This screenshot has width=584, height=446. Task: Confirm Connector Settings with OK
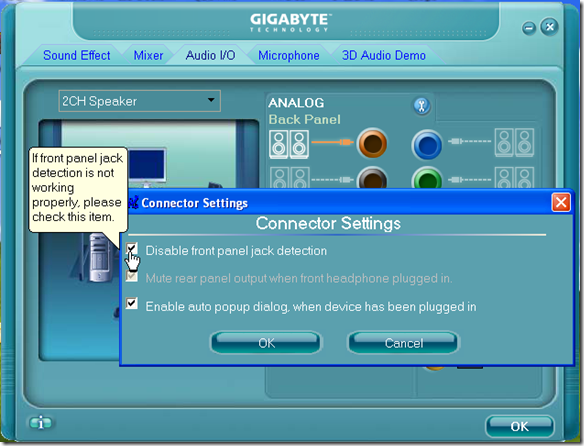coord(266,342)
